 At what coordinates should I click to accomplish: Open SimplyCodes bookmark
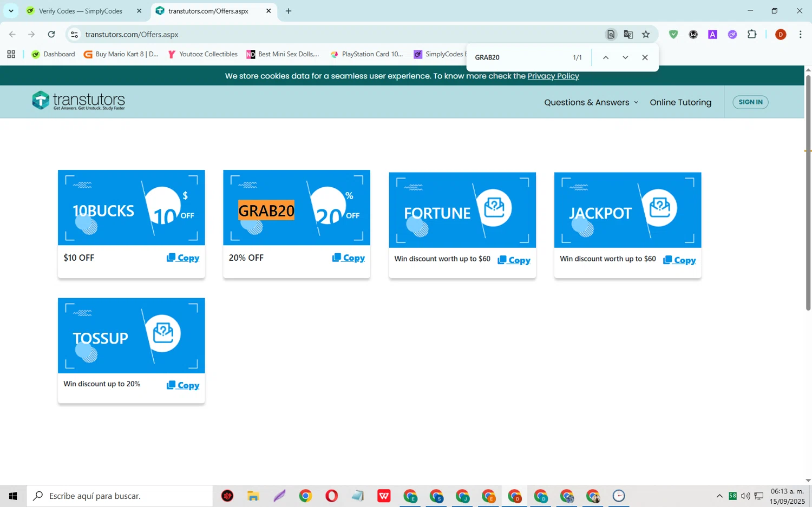click(x=439, y=54)
